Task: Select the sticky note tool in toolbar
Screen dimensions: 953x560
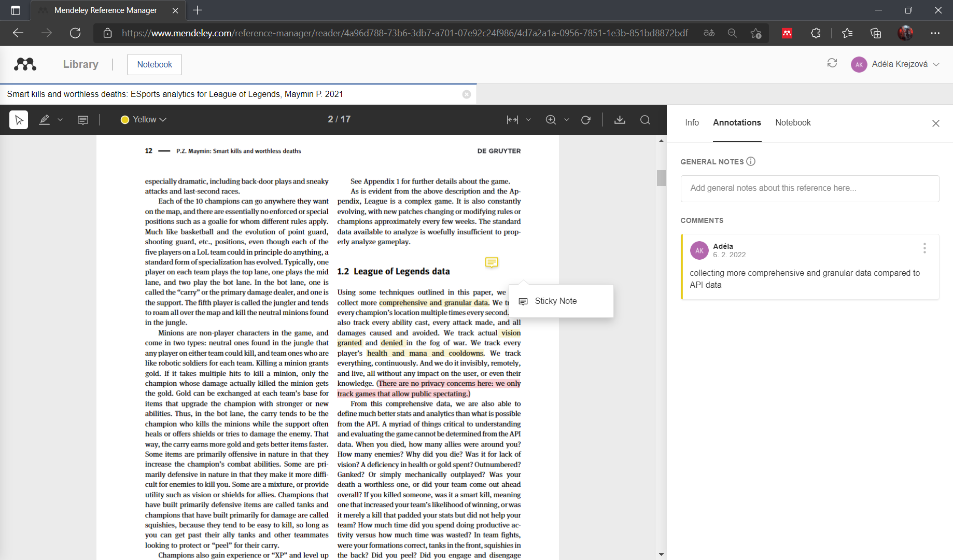Action: click(82, 120)
